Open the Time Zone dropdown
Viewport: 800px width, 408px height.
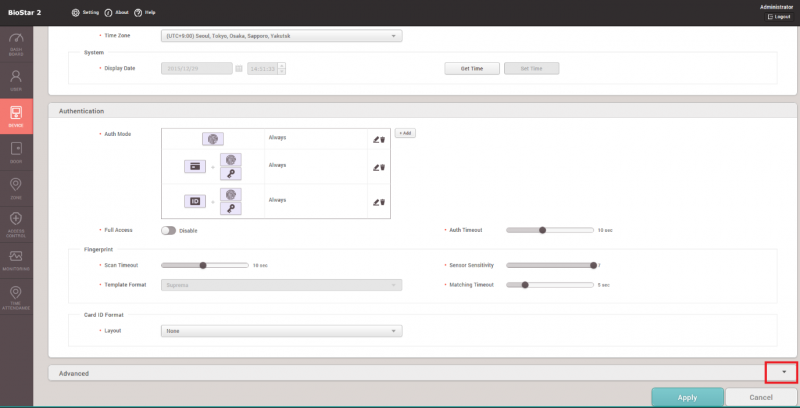coord(281,36)
